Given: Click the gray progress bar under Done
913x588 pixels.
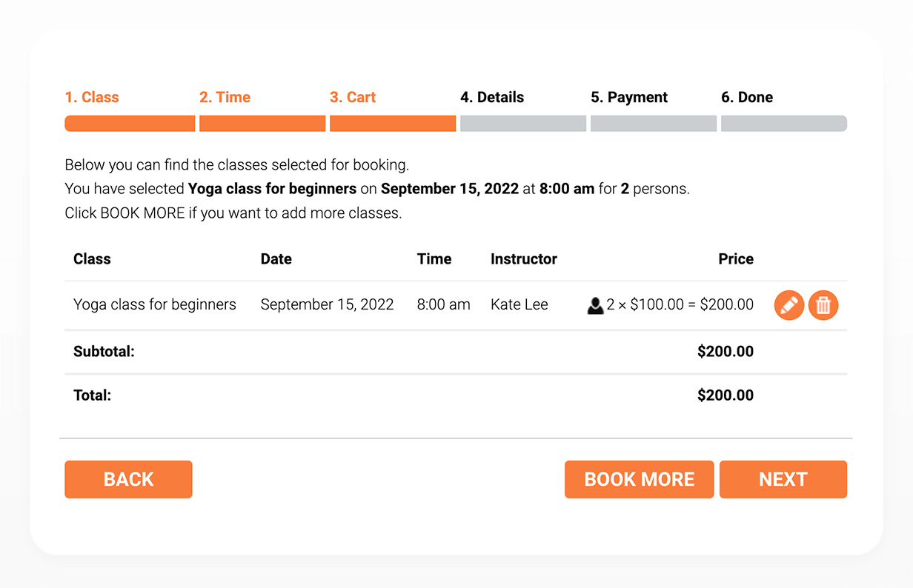Looking at the screenshot, I should tap(784, 124).
